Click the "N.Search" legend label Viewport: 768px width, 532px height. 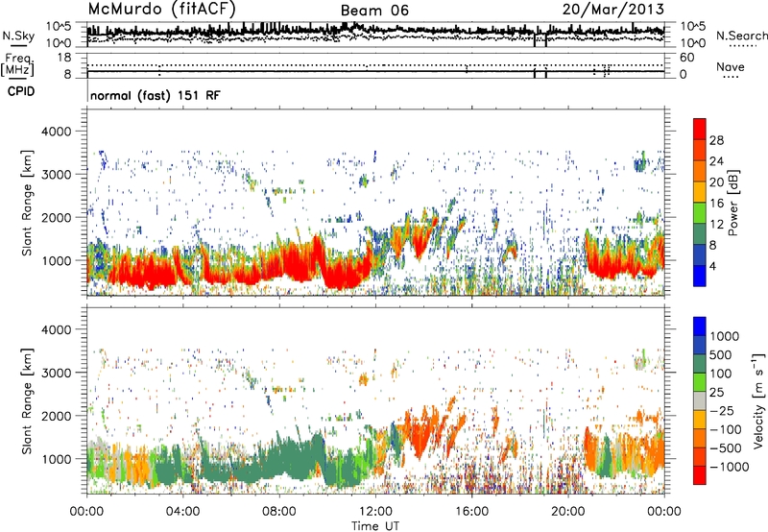click(742, 36)
